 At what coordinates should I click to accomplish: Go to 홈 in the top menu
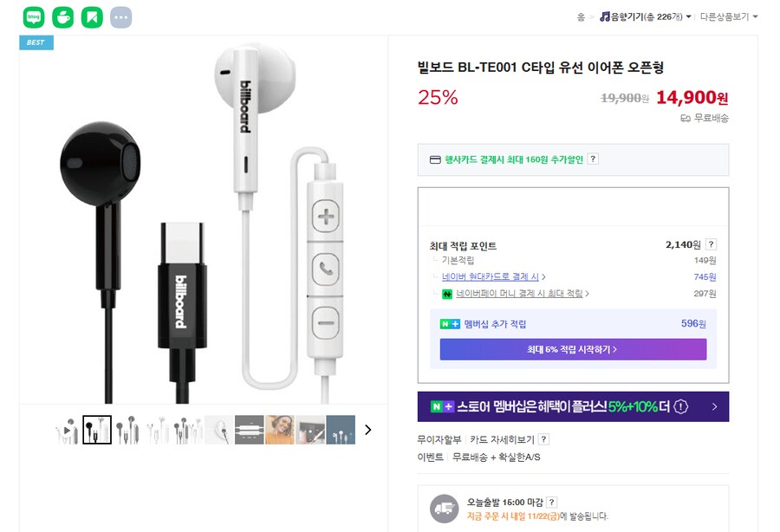[x=581, y=16]
